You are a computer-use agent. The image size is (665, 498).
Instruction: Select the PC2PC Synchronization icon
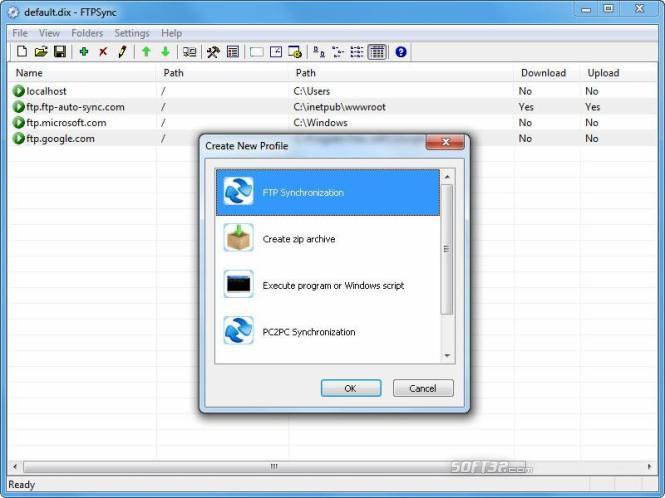[x=238, y=330]
